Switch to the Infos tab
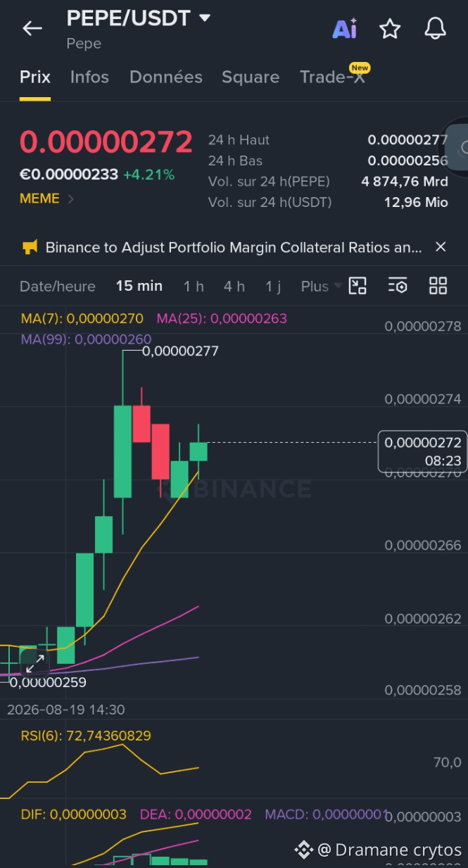The image size is (468, 868). pyautogui.click(x=89, y=77)
